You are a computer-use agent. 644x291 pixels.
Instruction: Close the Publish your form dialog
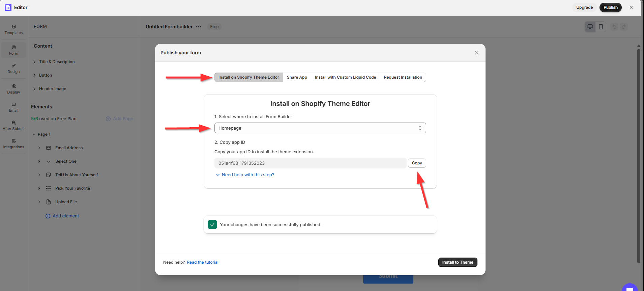pos(477,53)
